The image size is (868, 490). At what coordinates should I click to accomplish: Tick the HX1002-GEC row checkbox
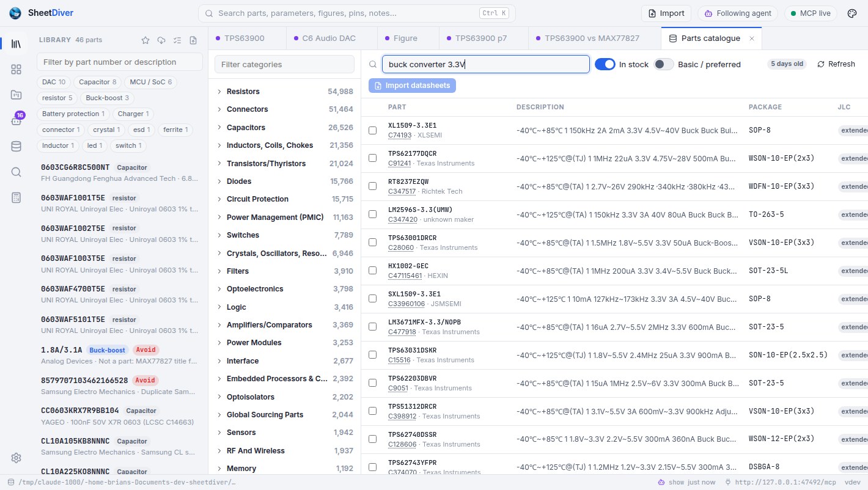(373, 271)
